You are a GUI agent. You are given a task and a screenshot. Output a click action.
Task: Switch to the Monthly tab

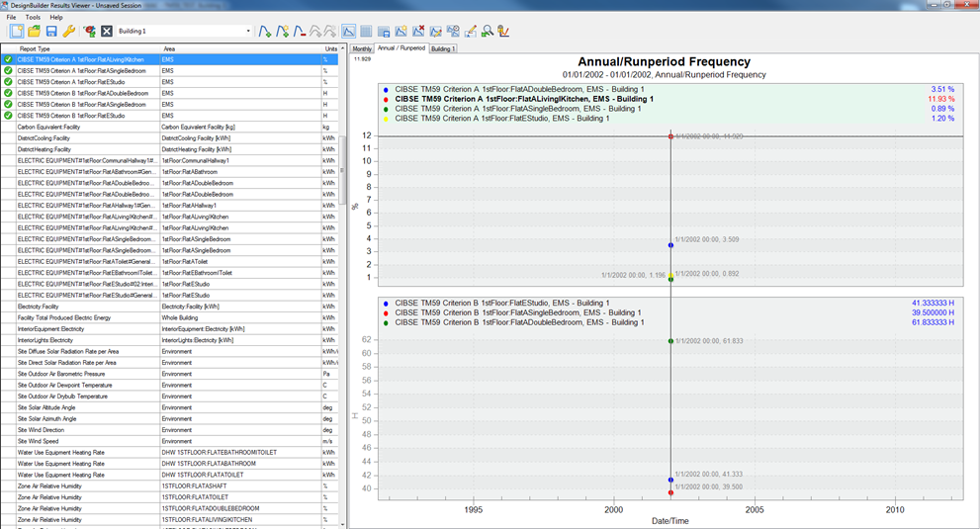coord(362,47)
